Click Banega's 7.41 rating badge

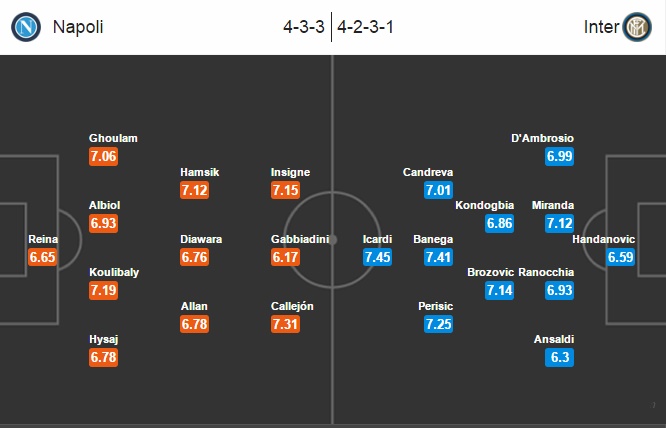[x=438, y=257]
